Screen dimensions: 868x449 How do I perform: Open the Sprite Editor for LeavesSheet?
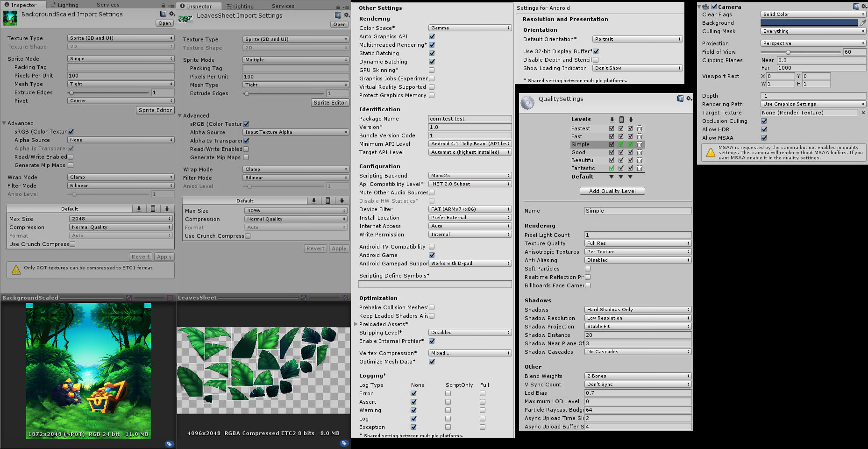330,103
